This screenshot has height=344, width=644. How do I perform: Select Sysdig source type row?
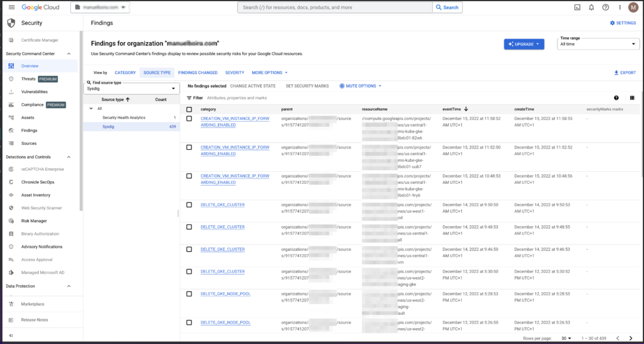coord(132,127)
